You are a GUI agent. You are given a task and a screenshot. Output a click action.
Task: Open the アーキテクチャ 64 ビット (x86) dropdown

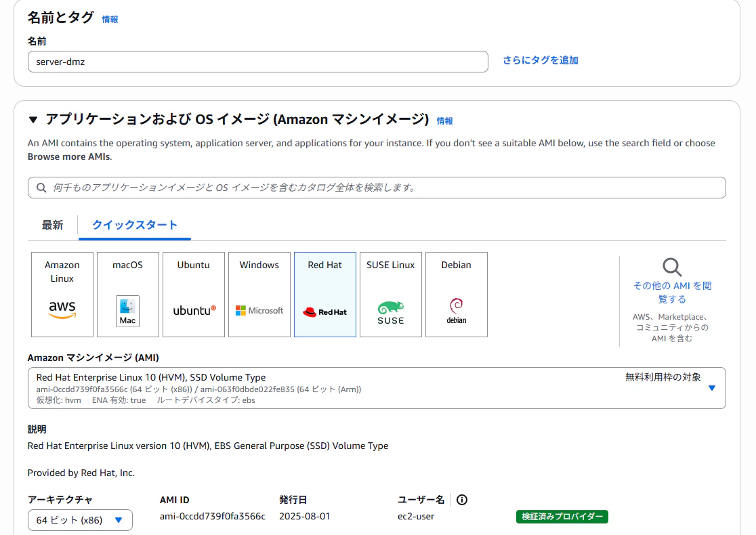[80, 520]
